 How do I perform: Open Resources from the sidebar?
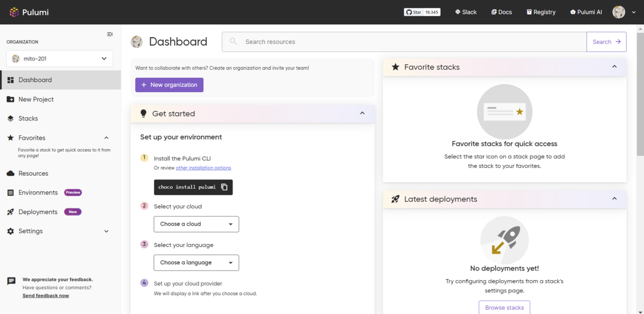coord(60,173)
